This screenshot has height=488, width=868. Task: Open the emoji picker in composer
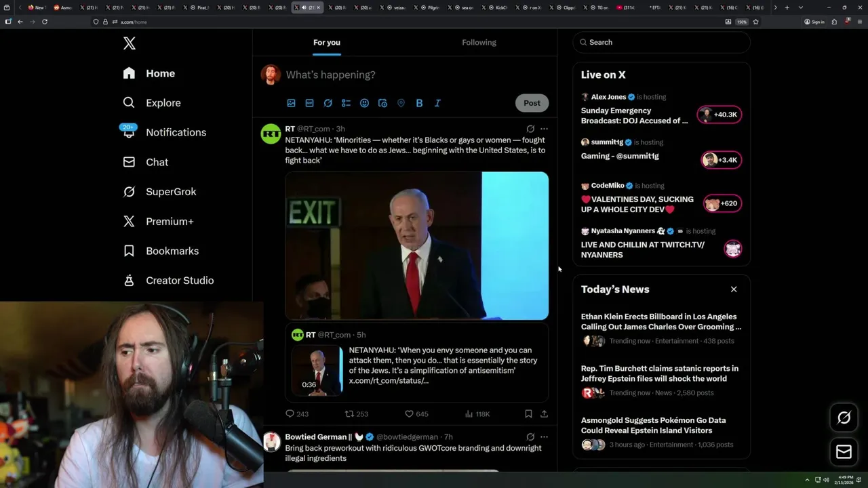point(364,103)
